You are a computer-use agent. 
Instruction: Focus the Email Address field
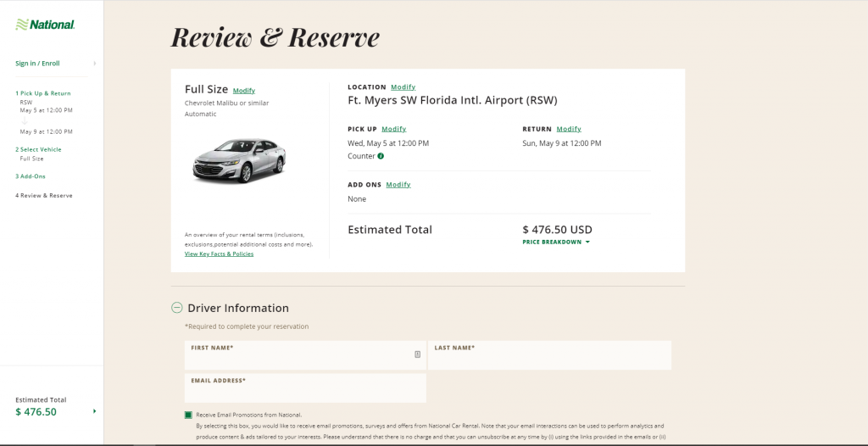[305, 387]
